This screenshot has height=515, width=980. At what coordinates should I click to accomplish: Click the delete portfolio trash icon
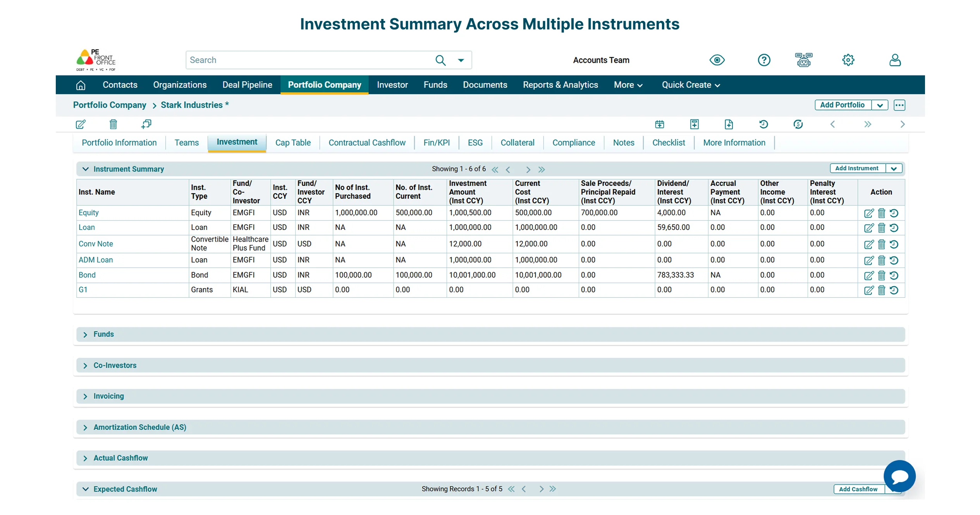click(x=113, y=124)
